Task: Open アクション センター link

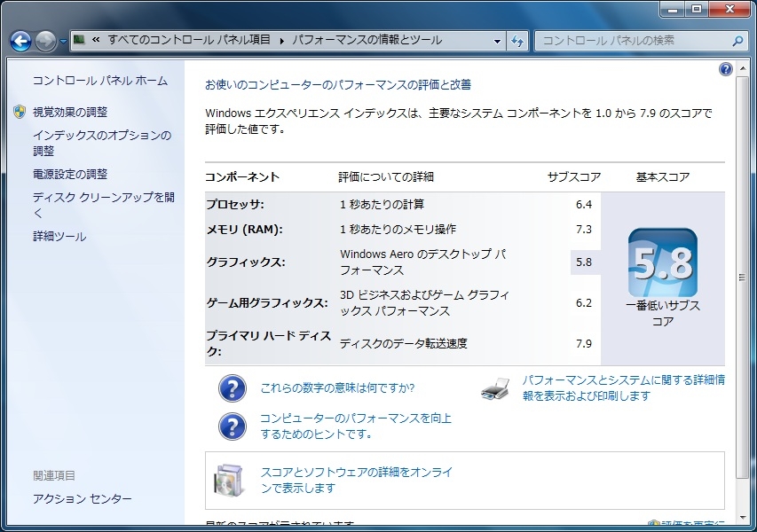Action: pos(82,499)
